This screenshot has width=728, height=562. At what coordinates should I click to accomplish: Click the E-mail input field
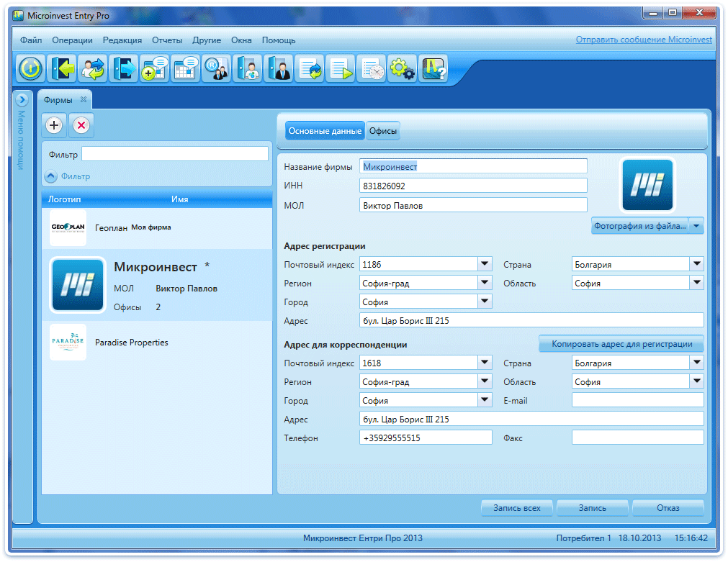pyautogui.click(x=638, y=400)
